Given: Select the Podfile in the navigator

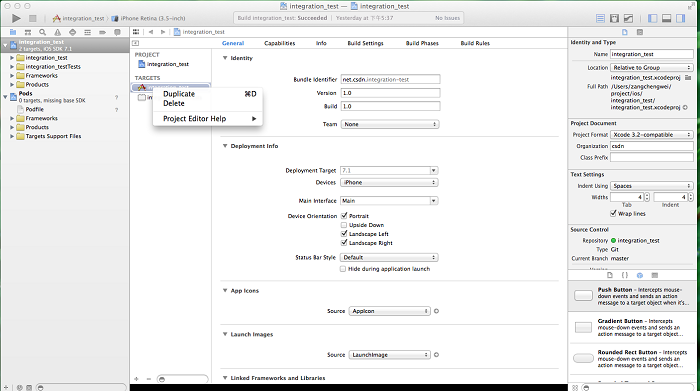Looking at the screenshot, I should pyautogui.click(x=34, y=109).
